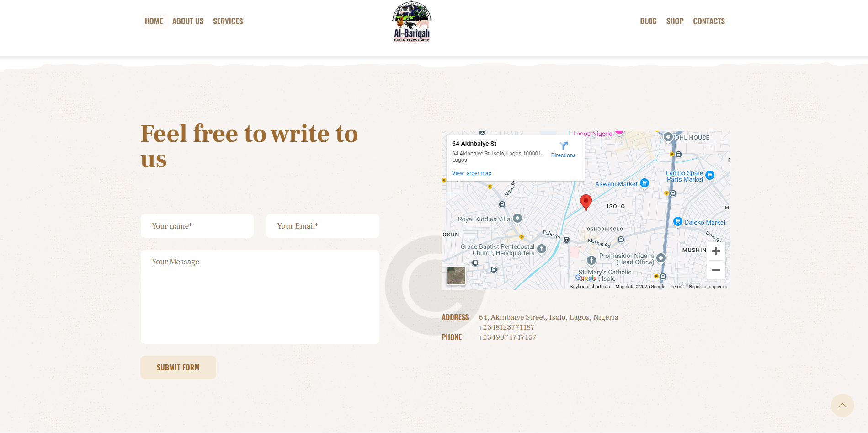
Task: Zoom in on the map
Action: pos(716,251)
